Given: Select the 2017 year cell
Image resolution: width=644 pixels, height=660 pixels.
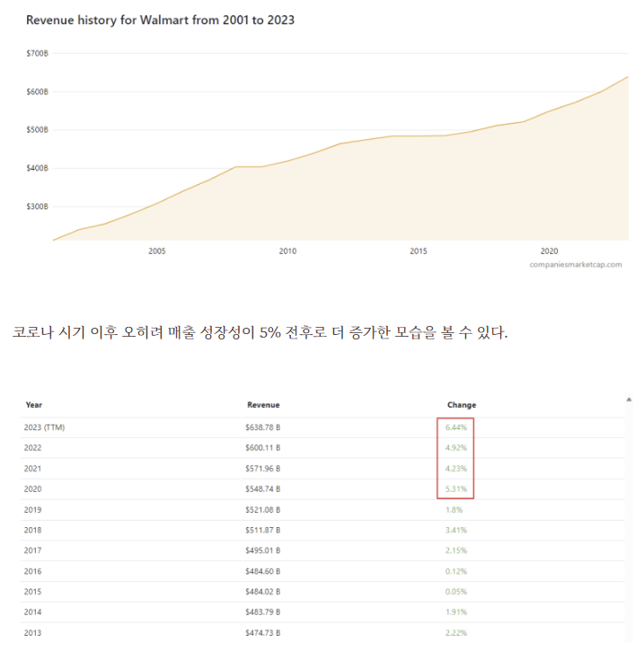Looking at the screenshot, I should point(32,550).
